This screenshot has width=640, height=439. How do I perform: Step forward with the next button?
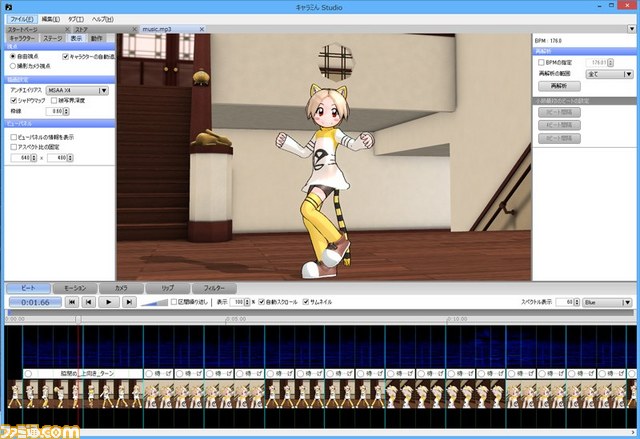coord(129,302)
